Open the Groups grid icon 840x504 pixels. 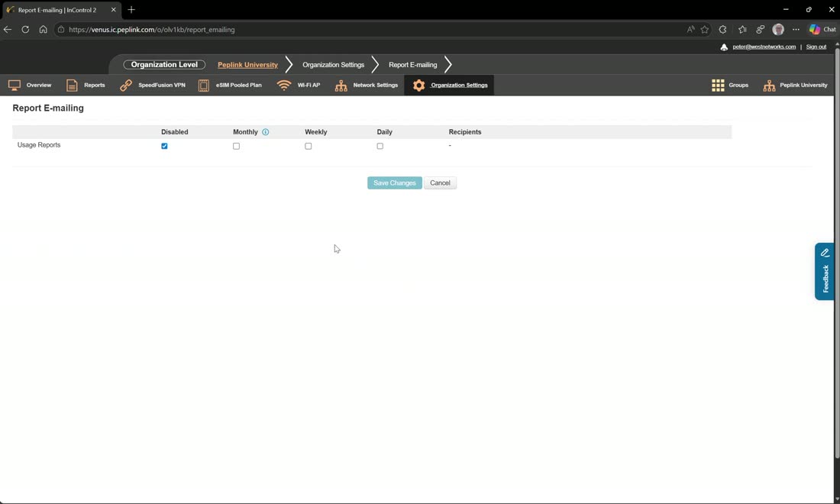(718, 86)
